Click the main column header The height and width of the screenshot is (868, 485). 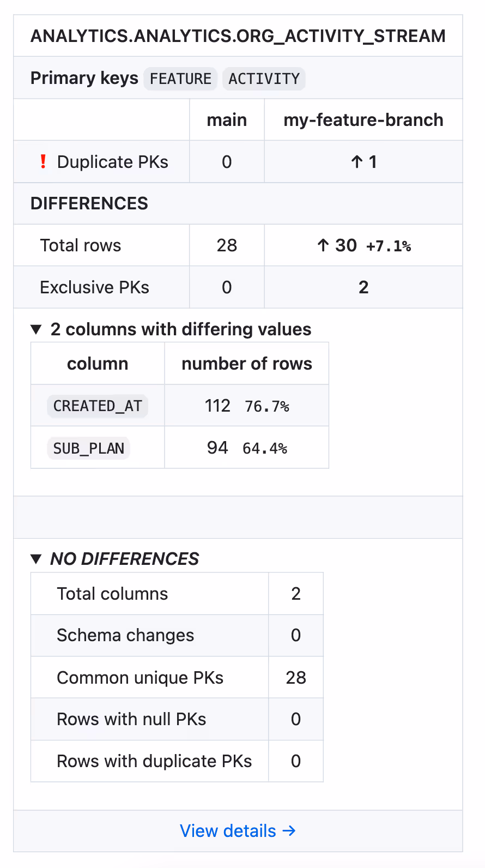(x=227, y=120)
